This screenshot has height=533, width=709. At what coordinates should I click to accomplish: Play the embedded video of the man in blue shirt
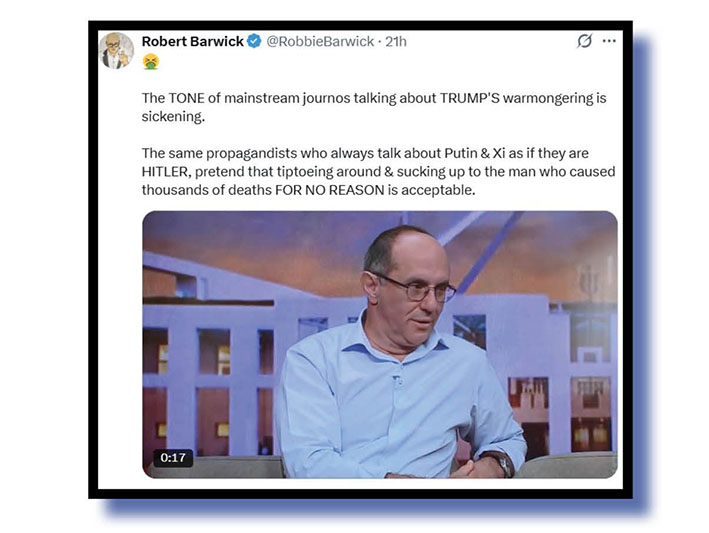[x=380, y=344]
